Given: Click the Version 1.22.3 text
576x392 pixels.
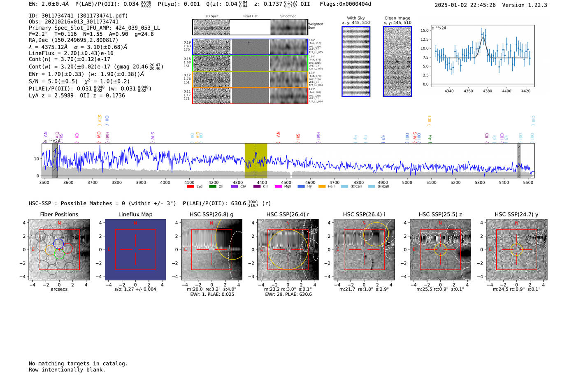Looking at the screenshot, I should (525, 5).
